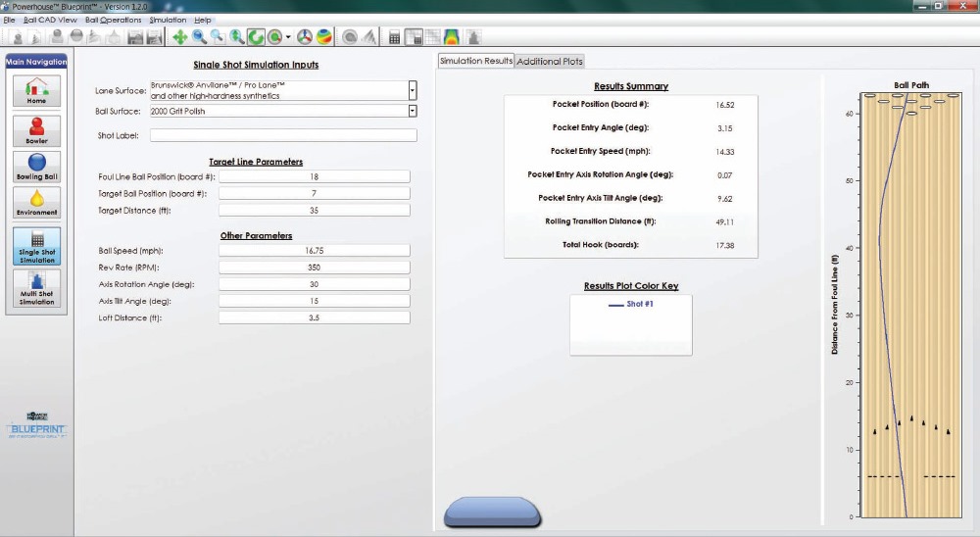The width and height of the screenshot is (980, 537).
Task: Select the green pan arrows tool
Action: tap(179, 37)
